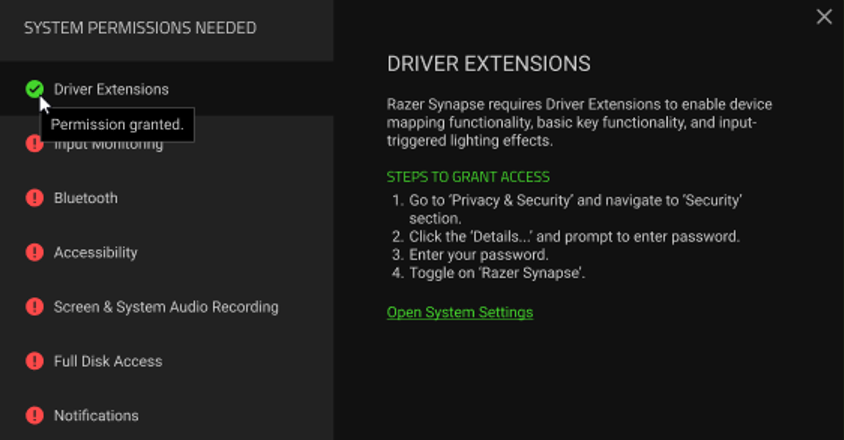Close the System Permissions dialog
The image size is (844, 440).
tap(824, 17)
